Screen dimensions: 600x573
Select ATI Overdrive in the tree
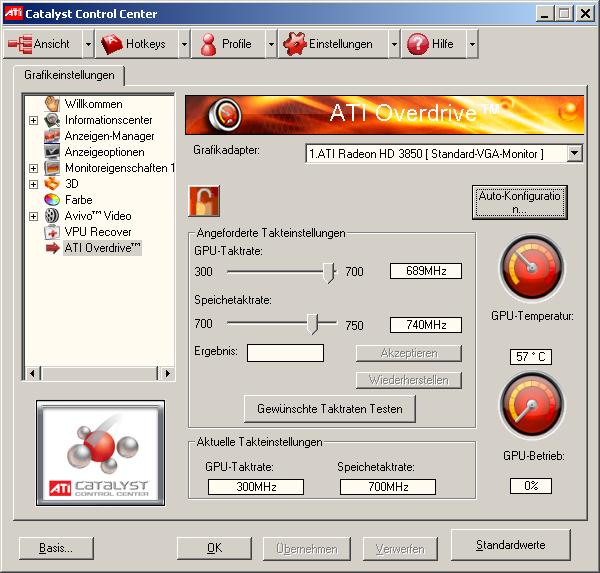point(102,248)
